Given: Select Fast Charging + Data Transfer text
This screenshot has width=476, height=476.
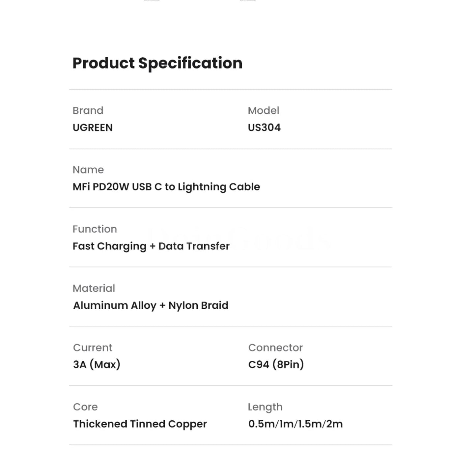Looking at the screenshot, I should [x=151, y=246].
